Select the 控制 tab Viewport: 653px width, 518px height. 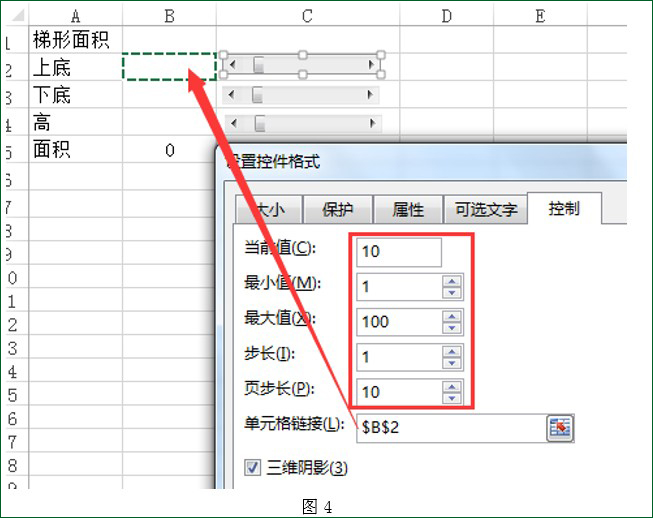(x=564, y=208)
